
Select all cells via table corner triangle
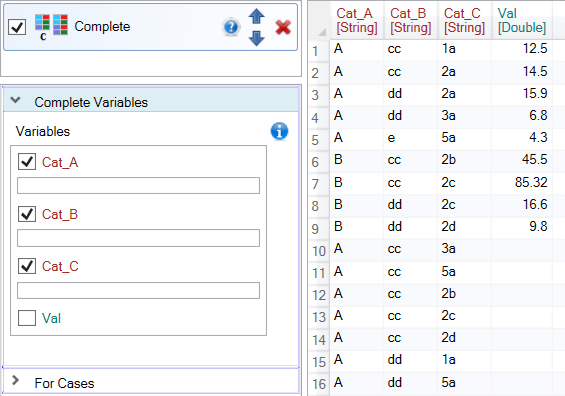click(322, 32)
